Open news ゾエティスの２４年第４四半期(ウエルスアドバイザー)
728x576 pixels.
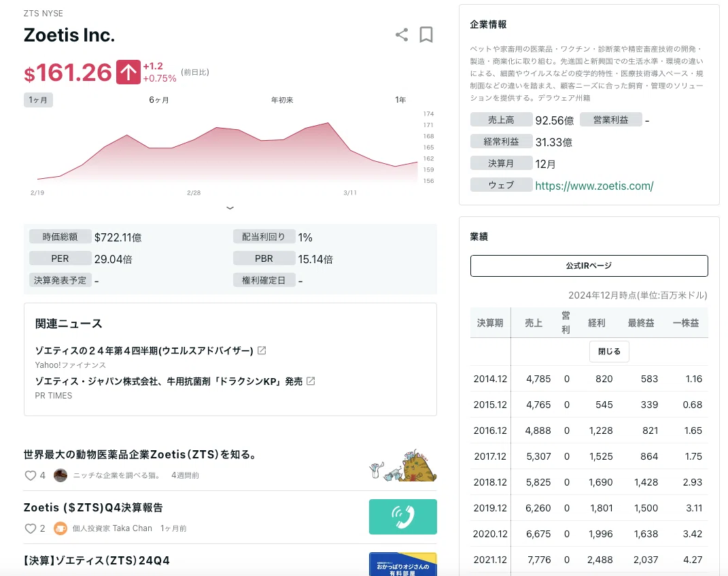[x=144, y=351]
